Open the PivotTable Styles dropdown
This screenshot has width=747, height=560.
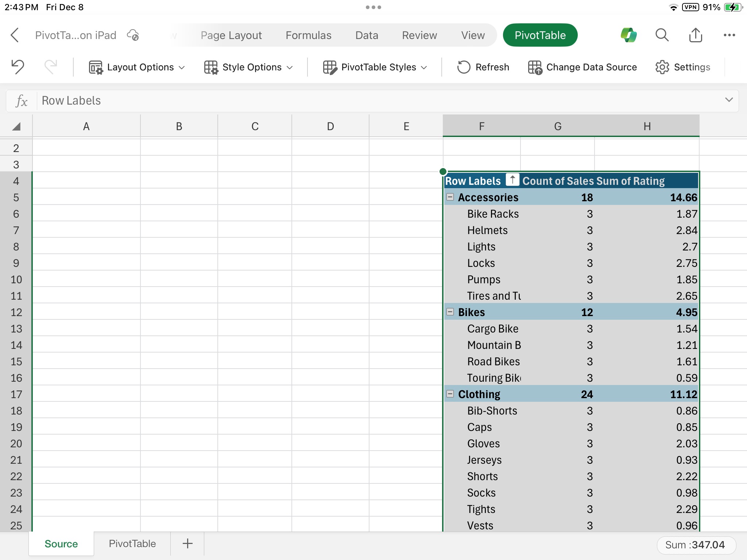[375, 67]
